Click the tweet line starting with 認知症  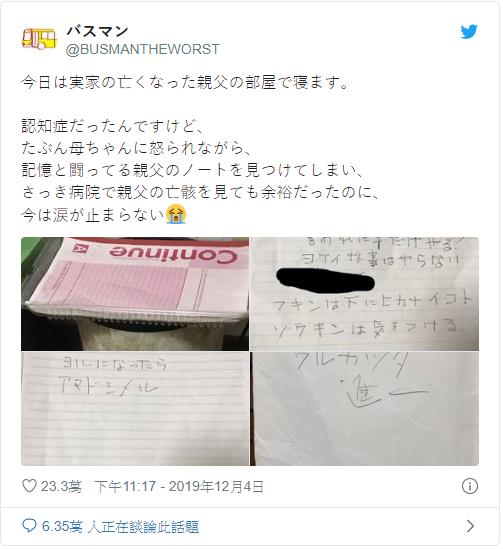tap(112, 126)
